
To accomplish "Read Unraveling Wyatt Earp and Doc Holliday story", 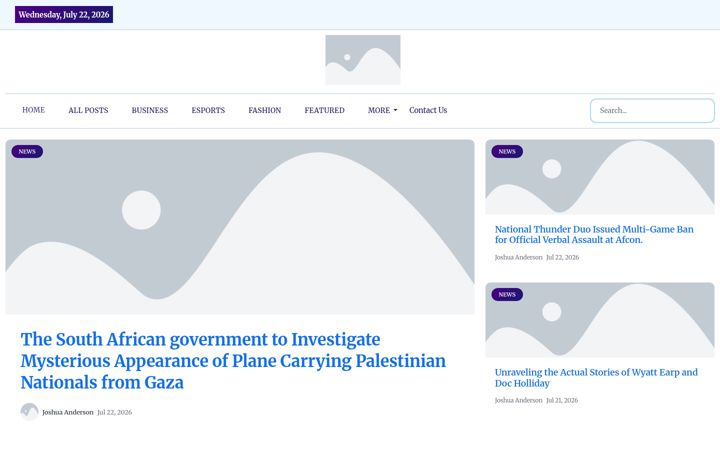I will (596, 377).
